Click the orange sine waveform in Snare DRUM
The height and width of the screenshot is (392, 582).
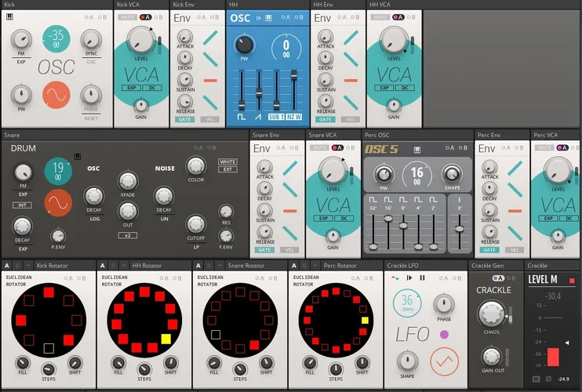[x=58, y=203]
